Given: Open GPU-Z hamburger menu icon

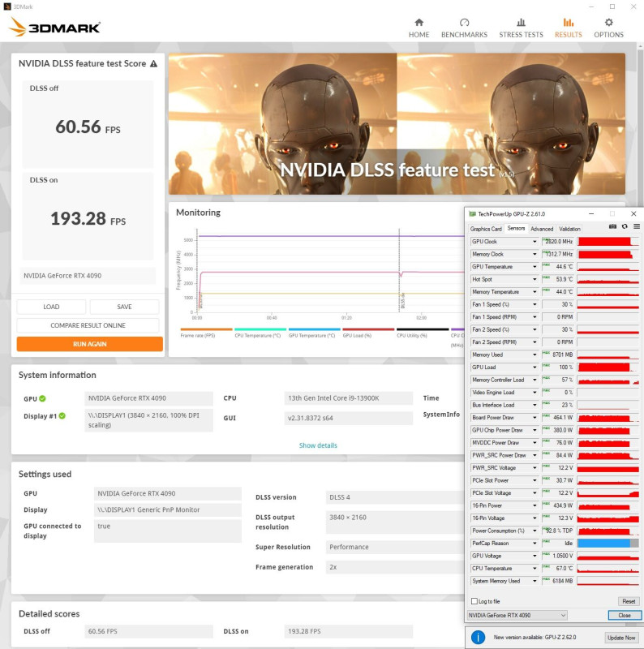Looking at the screenshot, I should coord(637,226).
